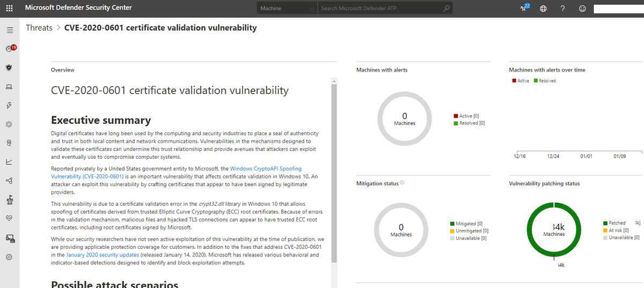644x288 pixels.
Task: Click the overview scroll up arrow
Action: pyautogui.click(x=334, y=82)
